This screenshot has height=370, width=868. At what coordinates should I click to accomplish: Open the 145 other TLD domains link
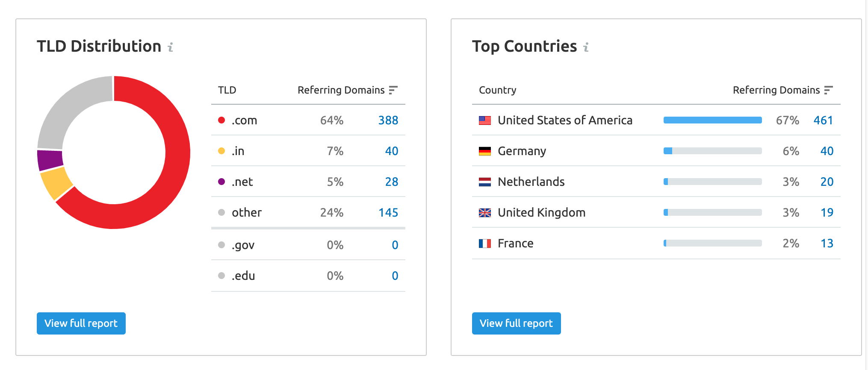[388, 213]
